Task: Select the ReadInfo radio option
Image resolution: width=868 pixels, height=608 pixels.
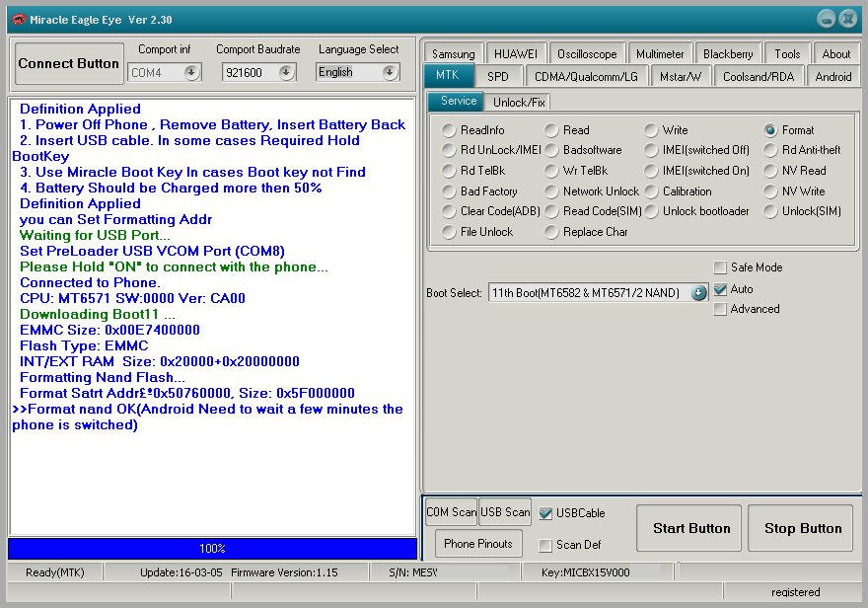Action: click(473, 130)
